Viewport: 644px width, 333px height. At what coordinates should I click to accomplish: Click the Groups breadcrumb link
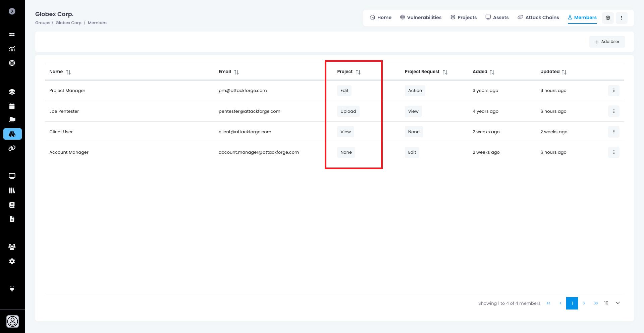[x=43, y=23]
